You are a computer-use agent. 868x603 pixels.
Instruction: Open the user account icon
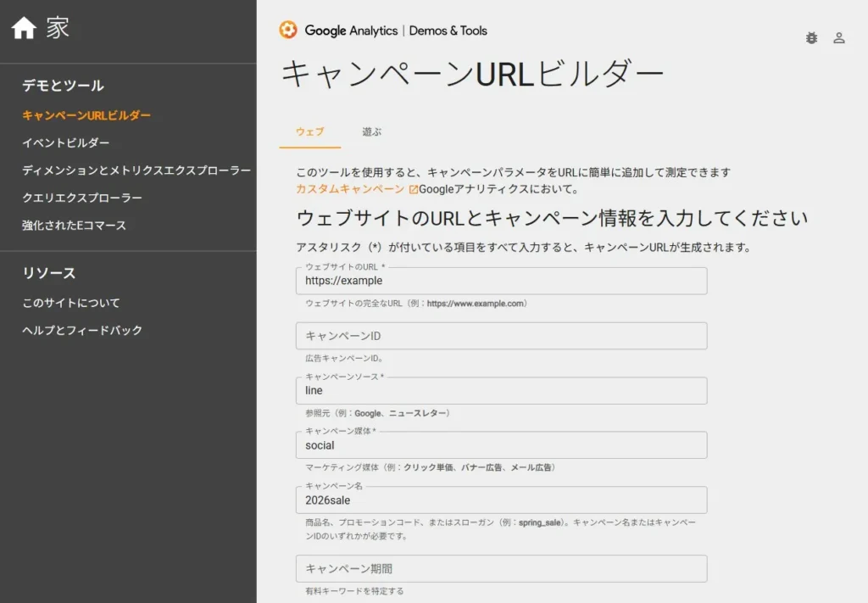pos(839,38)
